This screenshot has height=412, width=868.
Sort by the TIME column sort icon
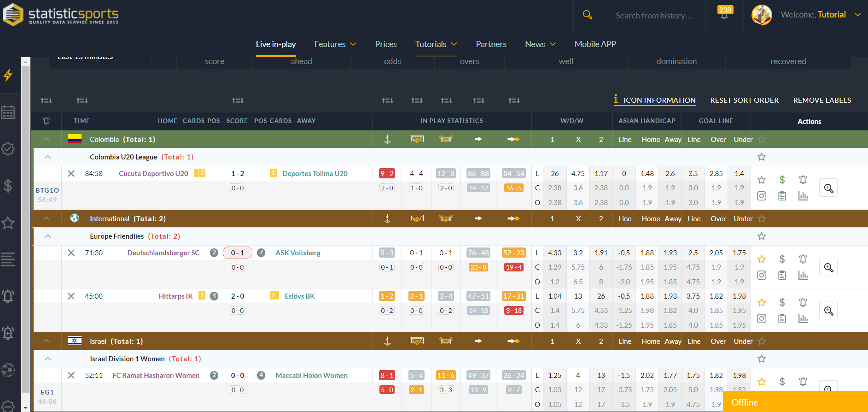[82, 100]
